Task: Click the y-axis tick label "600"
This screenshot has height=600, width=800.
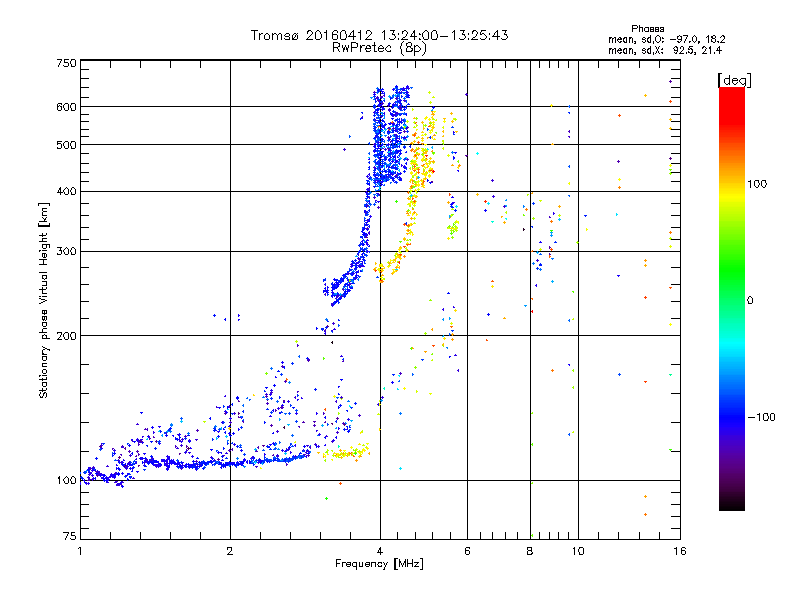Action: click(x=66, y=107)
